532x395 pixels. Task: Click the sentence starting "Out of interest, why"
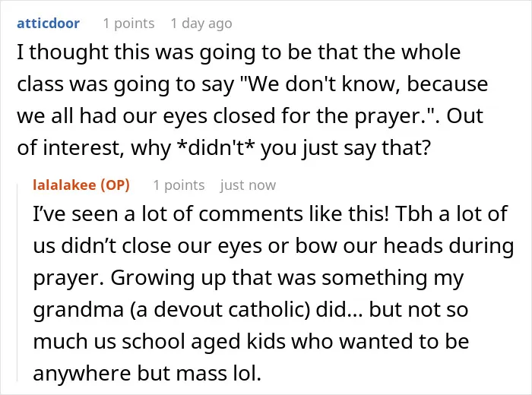click(250, 132)
